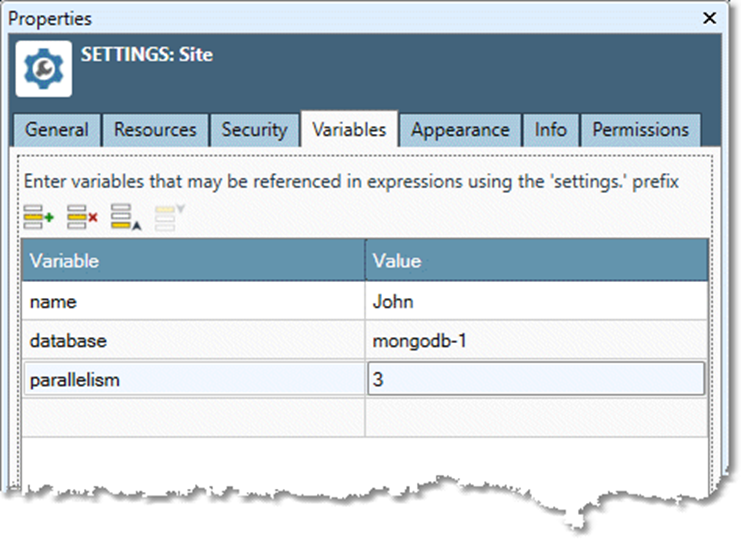Click the delete variable row icon
741x541 pixels.
pyautogui.click(x=82, y=216)
